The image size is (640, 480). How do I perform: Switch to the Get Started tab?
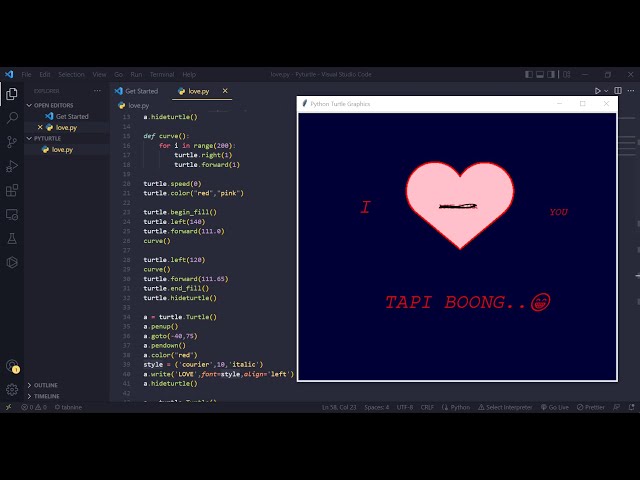[x=141, y=91]
